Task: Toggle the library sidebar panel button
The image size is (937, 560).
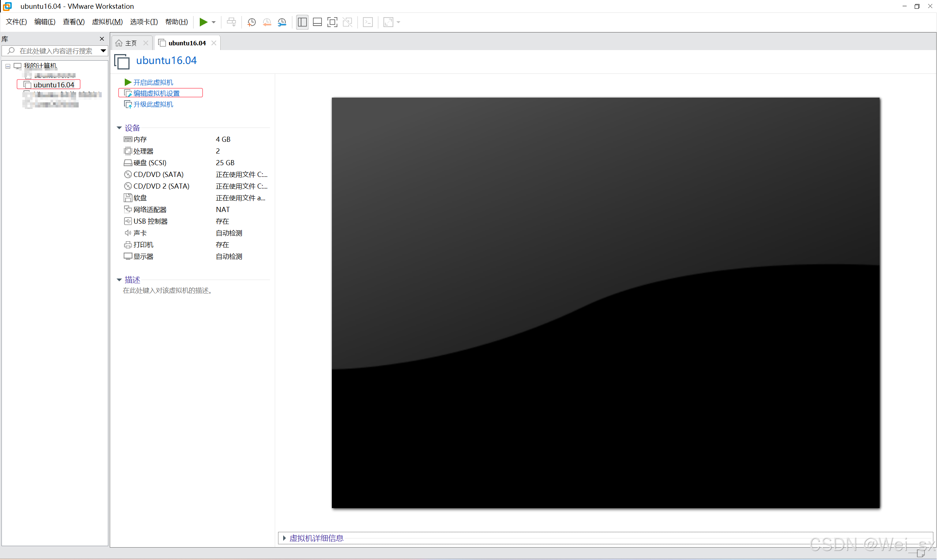Action: pos(302,22)
